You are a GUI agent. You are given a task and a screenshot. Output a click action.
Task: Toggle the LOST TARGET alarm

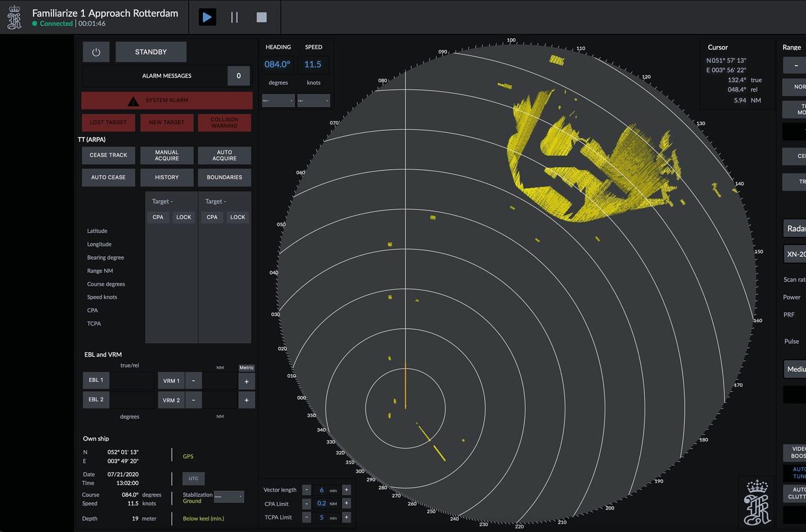click(108, 122)
